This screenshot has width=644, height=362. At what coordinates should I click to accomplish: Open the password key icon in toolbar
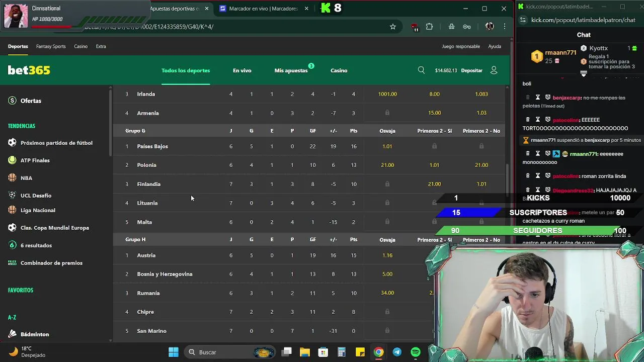point(467,27)
